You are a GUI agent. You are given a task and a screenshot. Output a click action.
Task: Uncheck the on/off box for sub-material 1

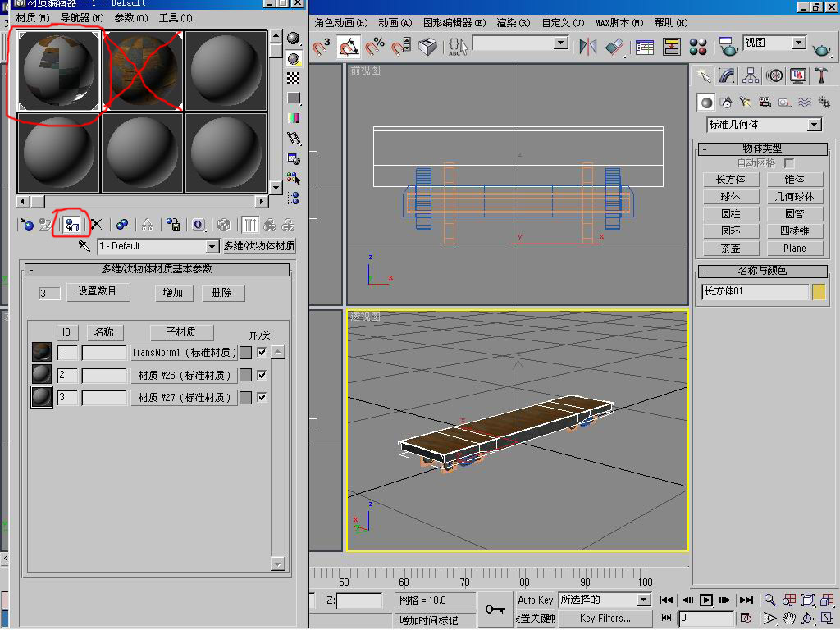pyautogui.click(x=262, y=353)
